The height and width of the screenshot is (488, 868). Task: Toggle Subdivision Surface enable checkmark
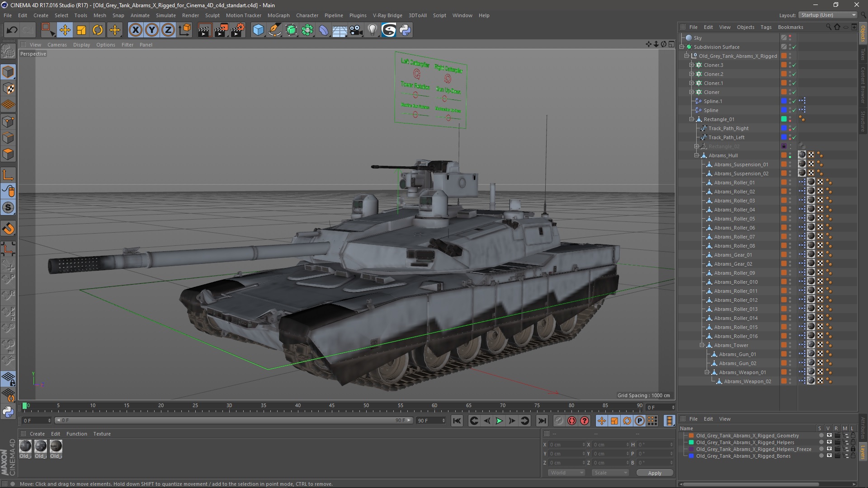click(x=794, y=47)
